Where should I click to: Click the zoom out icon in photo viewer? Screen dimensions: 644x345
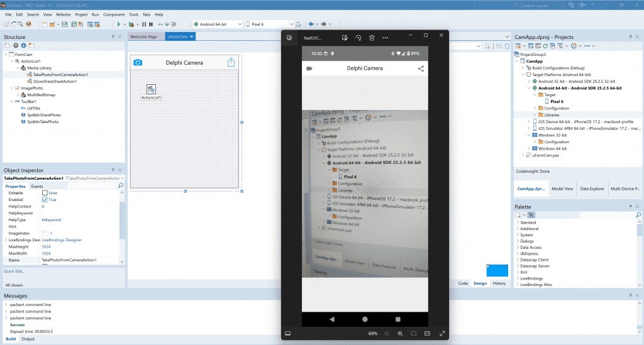click(x=387, y=334)
